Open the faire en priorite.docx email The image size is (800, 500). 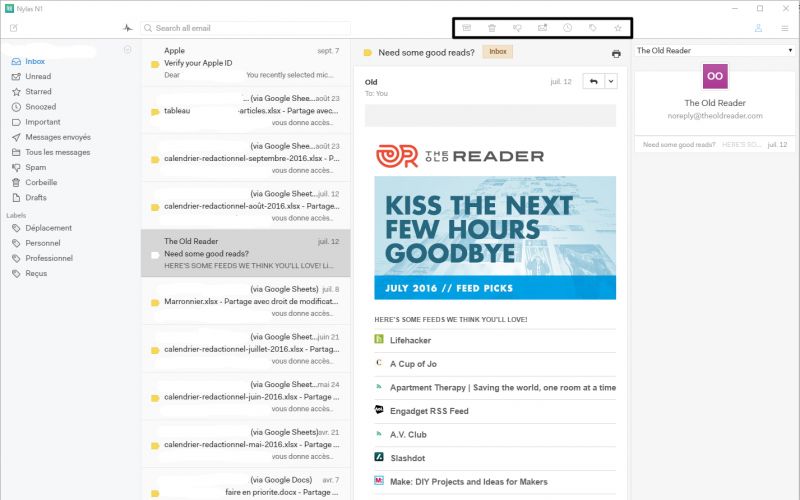[246, 485]
